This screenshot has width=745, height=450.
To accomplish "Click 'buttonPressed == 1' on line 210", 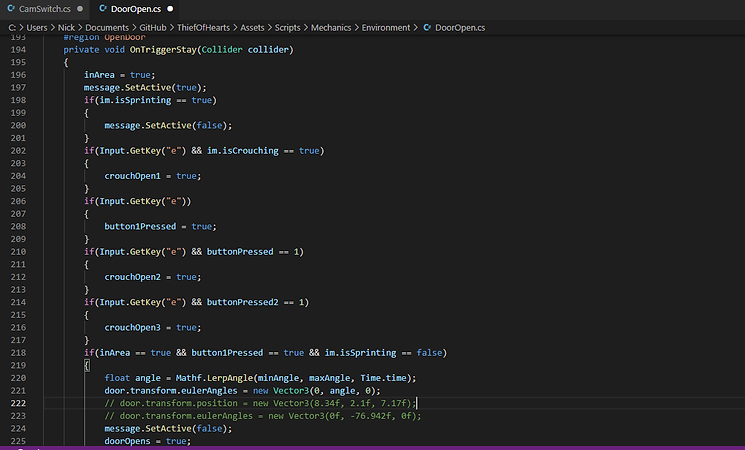I will pyautogui.click(x=253, y=251).
